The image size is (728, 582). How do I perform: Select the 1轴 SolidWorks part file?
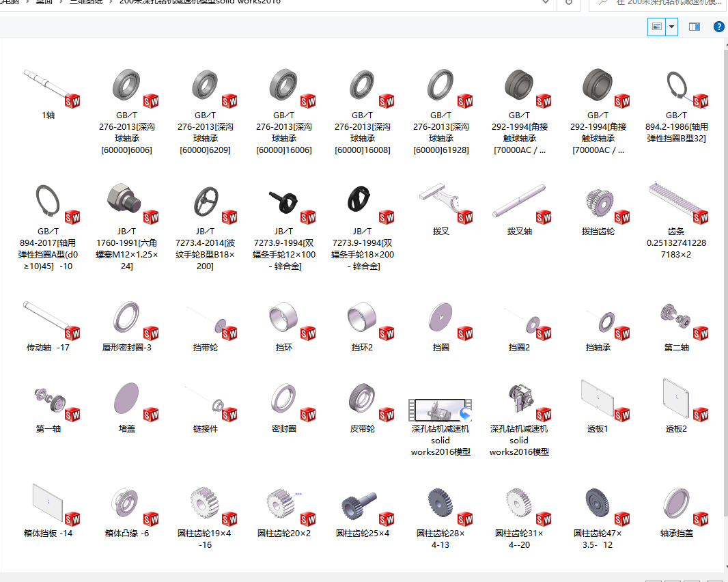click(x=48, y=93)
